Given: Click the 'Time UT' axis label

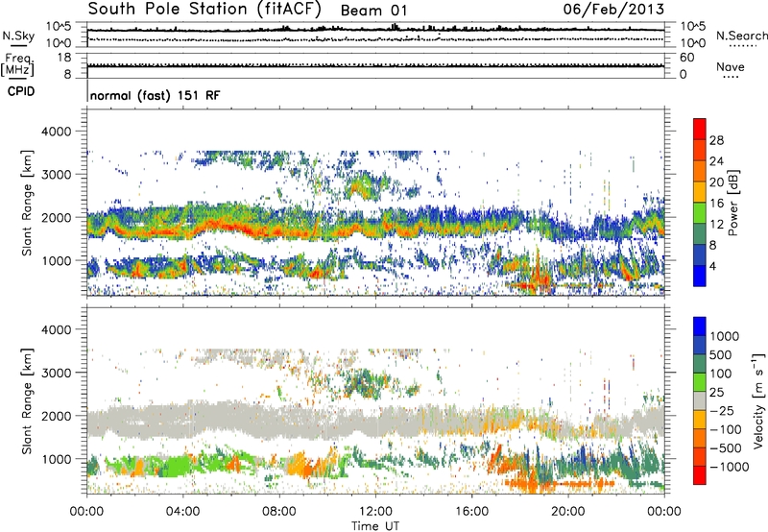Looking at the screenshot, I should tap(375, 526).
